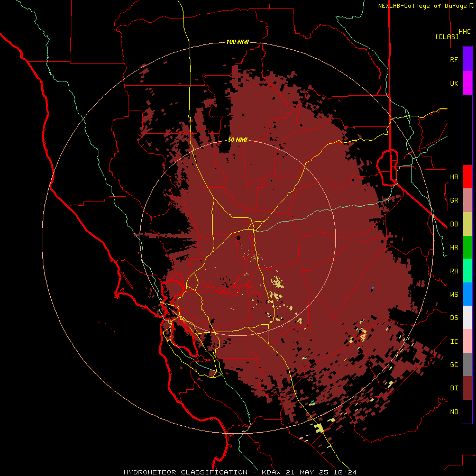Click the ND black legend swatch
The height and width of the screenshot is (476, 476).
[x=467, y=411]
